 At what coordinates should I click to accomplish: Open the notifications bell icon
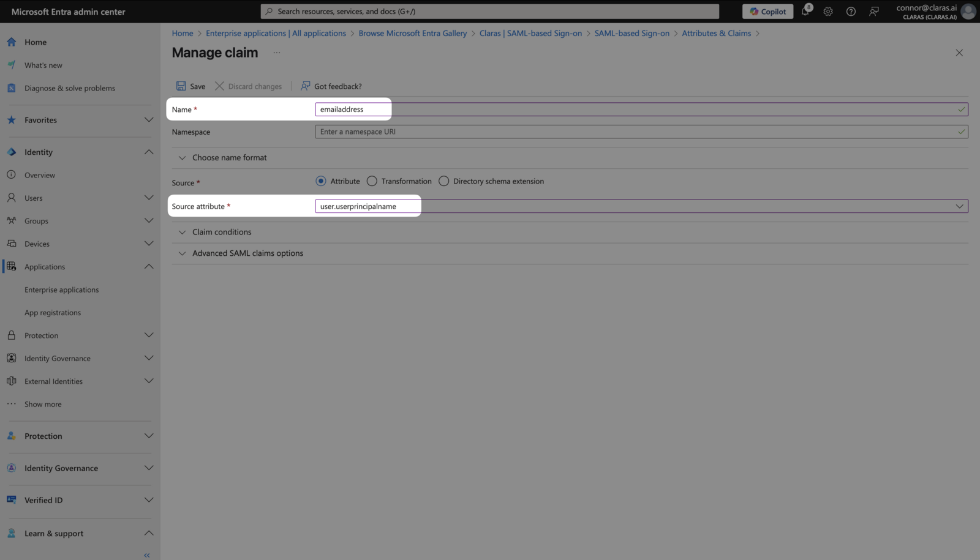(x=805, y=11)
